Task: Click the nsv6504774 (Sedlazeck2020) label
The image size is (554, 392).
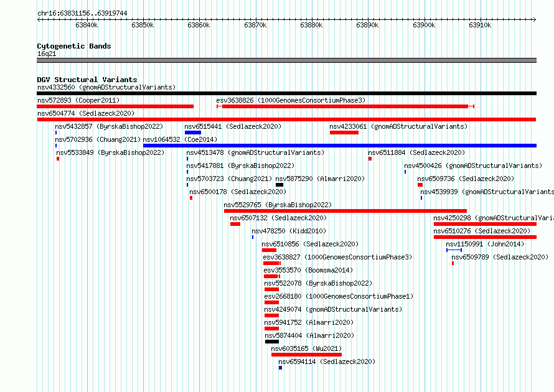Action: (x=86, y=113)
